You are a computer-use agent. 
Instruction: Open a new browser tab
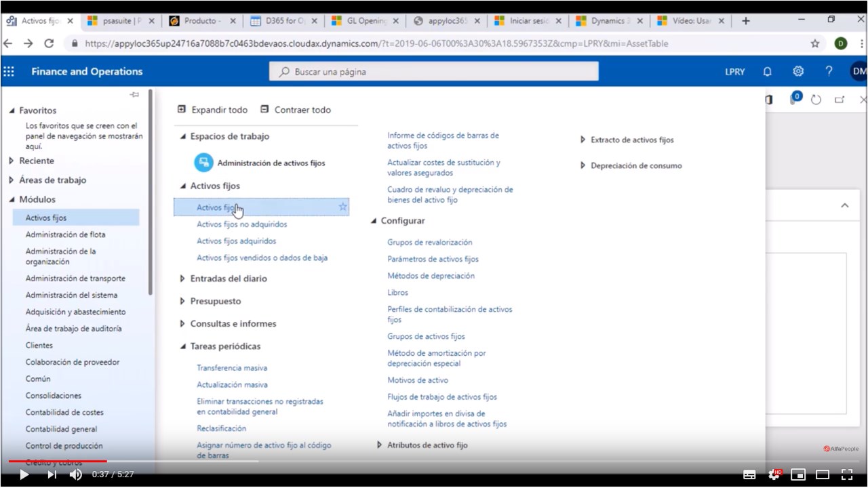point(746,21)
